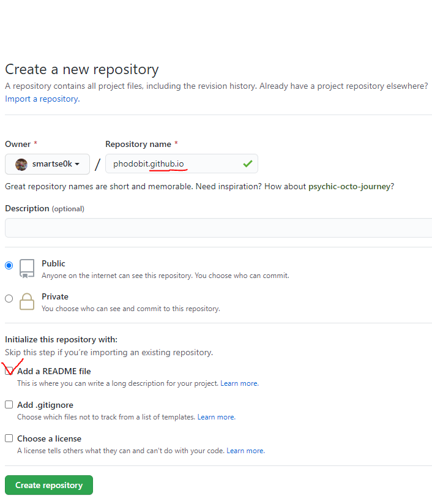
Task: Click the Private repository lock icon
Action: point(27,301)
